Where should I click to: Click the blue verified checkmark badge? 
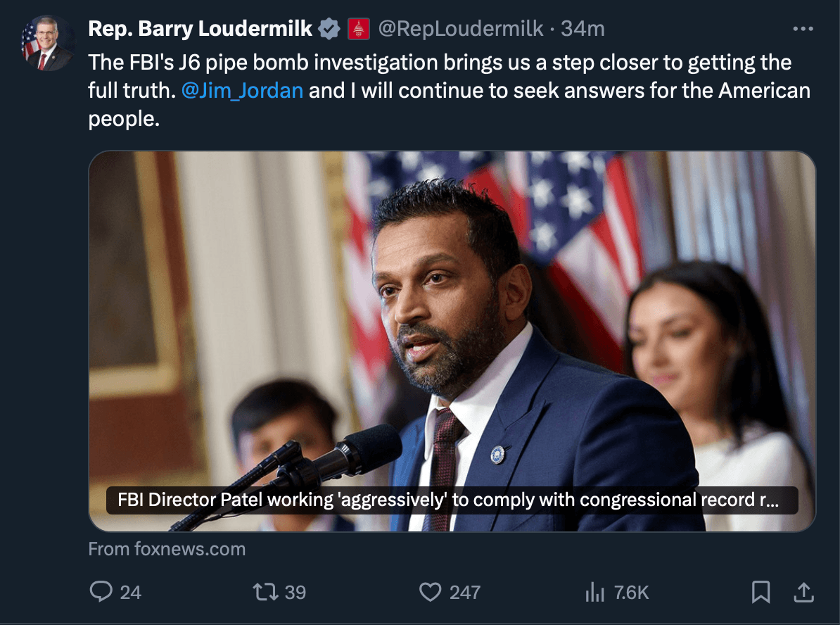(x=329, y=29)
